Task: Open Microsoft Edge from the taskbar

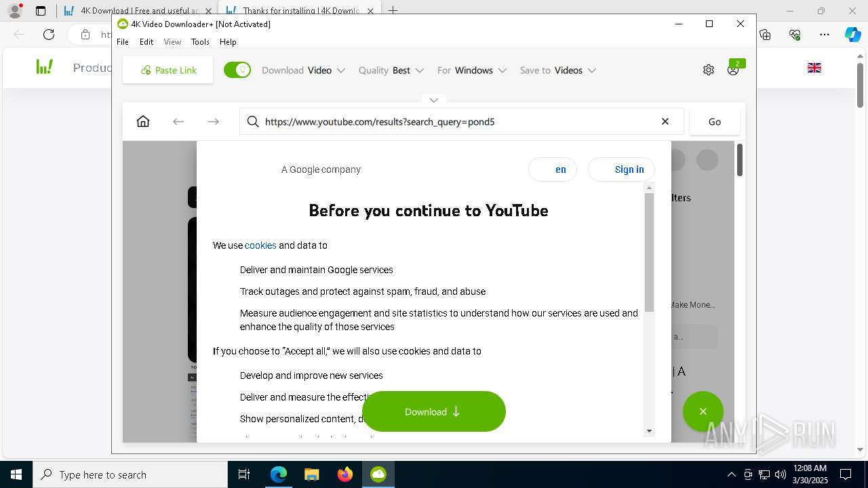Action: point(279,474)
